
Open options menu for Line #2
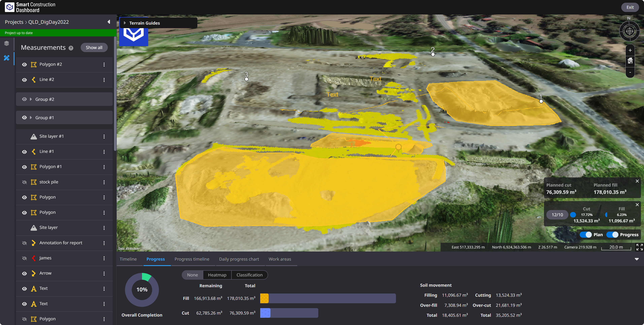[104, 80]
